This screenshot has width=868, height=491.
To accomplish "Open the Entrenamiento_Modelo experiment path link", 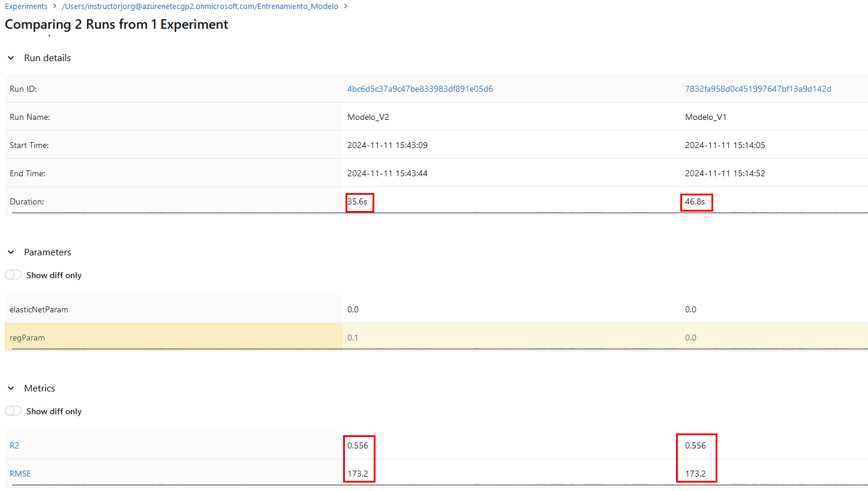I will (x=200, y=6).
